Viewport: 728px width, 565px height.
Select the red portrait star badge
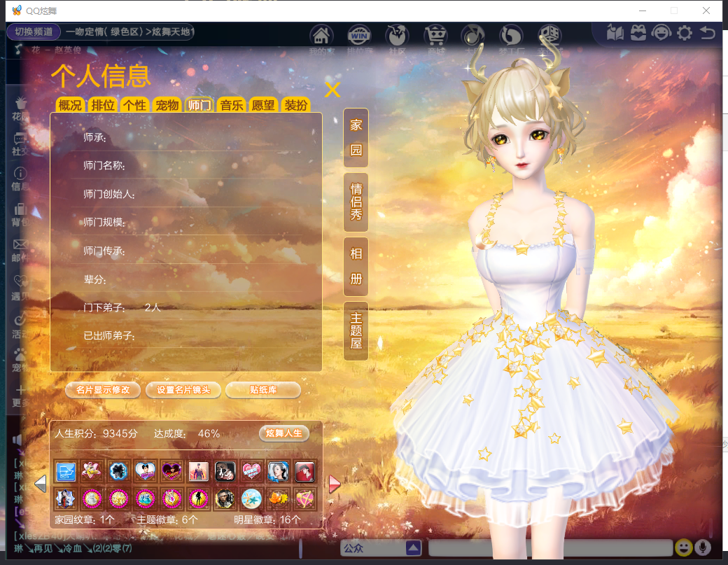304,472
